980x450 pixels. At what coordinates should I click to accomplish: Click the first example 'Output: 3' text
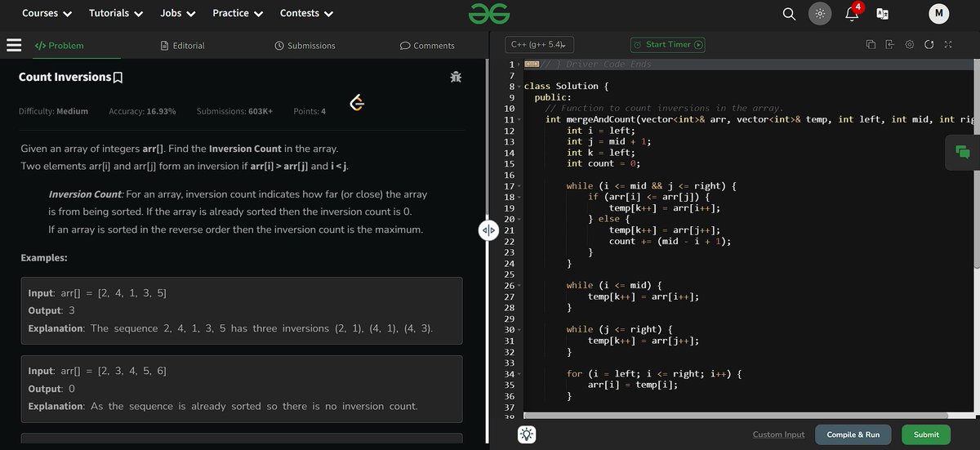(51, 310)
